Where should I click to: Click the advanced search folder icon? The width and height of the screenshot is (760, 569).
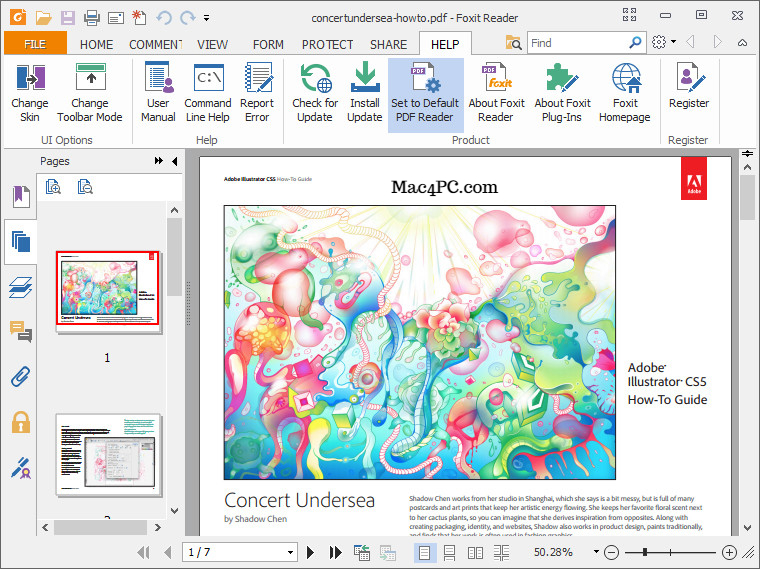(513, 43)
